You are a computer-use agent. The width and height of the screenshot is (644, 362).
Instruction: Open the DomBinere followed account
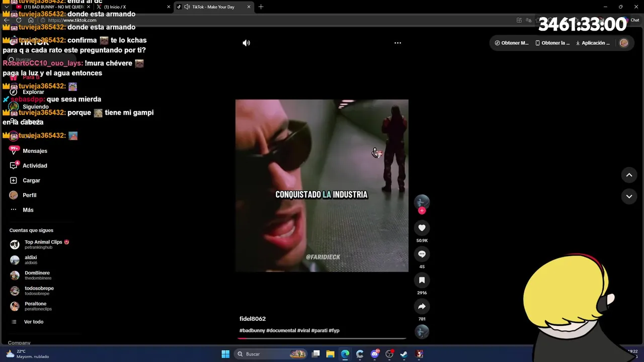point(37,275)
